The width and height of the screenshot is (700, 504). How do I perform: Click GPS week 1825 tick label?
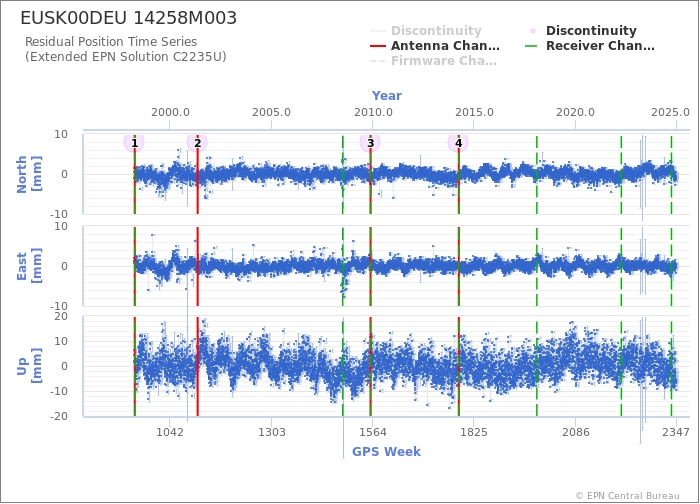pyautogui.click(x=474, y=432)
